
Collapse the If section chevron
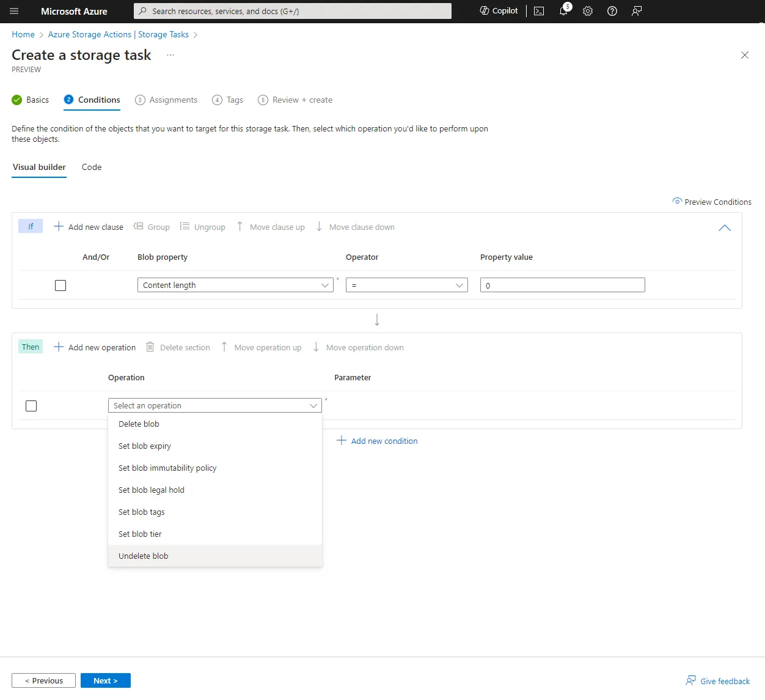click(725, 227)
